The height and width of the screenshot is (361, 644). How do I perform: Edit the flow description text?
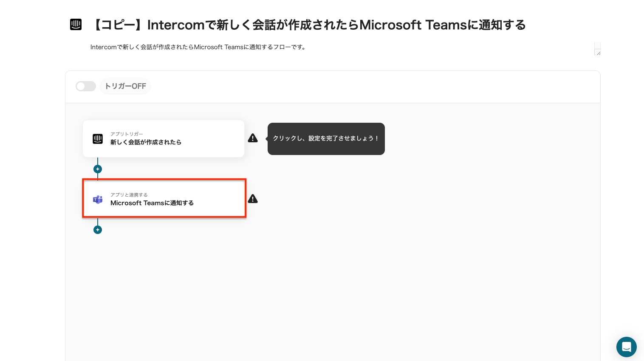(198, 47)
